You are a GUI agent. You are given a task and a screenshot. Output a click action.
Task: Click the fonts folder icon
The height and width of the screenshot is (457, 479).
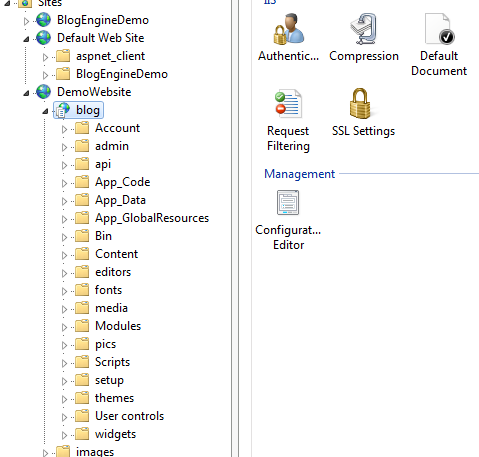82,290
